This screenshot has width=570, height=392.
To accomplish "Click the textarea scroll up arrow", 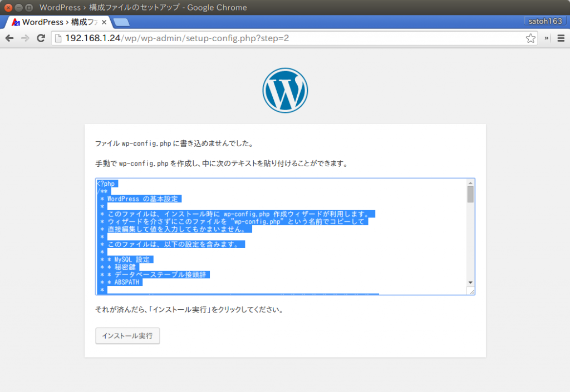I will (470, 183).
